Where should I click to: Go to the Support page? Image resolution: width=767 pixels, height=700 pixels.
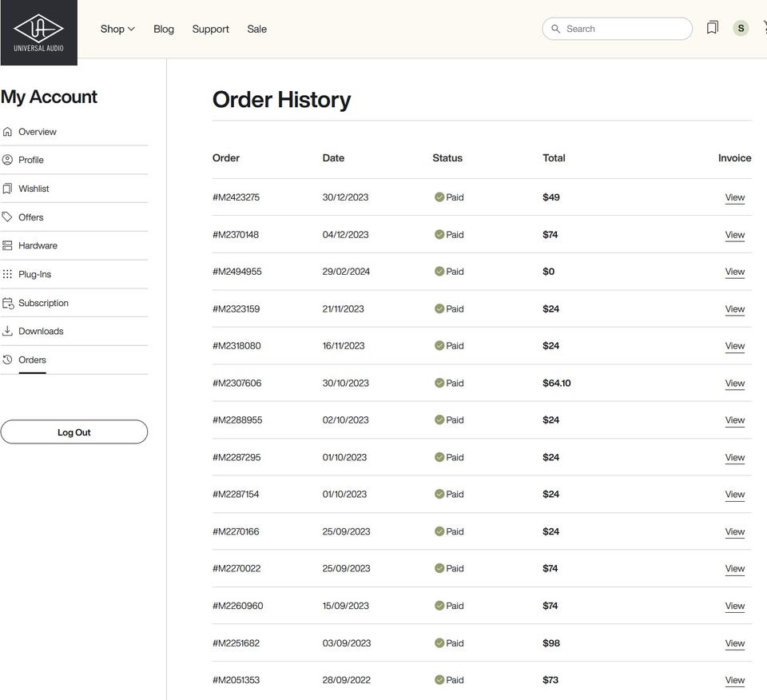pyautogui.click(x=210, y=29)
